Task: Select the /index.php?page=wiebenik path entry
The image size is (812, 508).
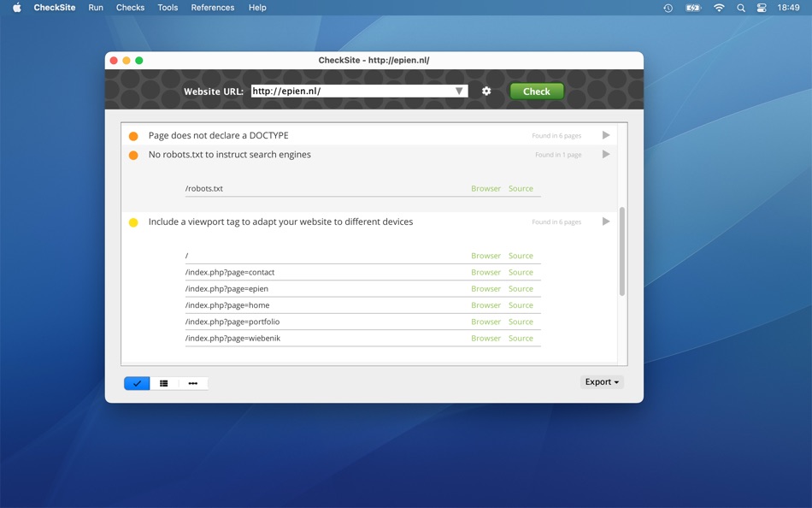Action: [x=233, y=339]
